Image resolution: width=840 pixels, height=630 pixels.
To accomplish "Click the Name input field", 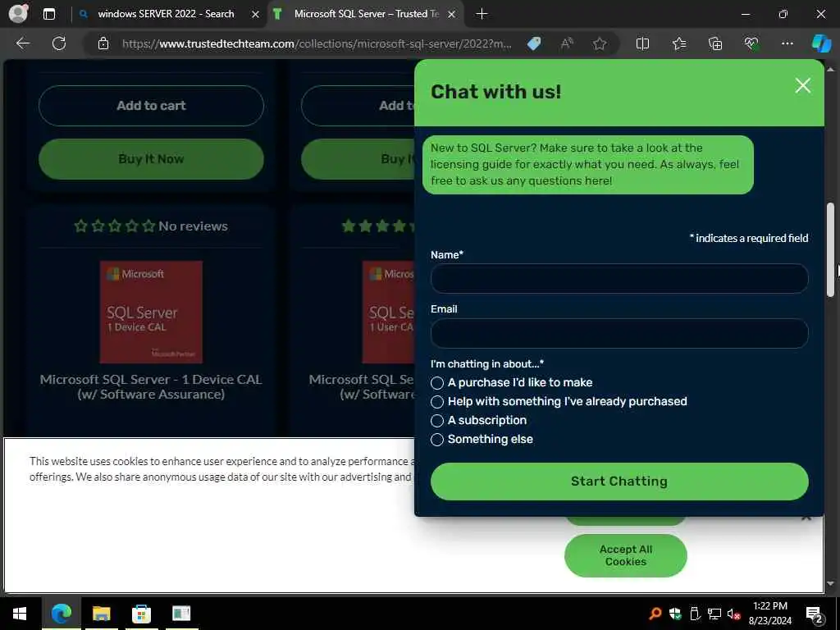I will point(619,279).
